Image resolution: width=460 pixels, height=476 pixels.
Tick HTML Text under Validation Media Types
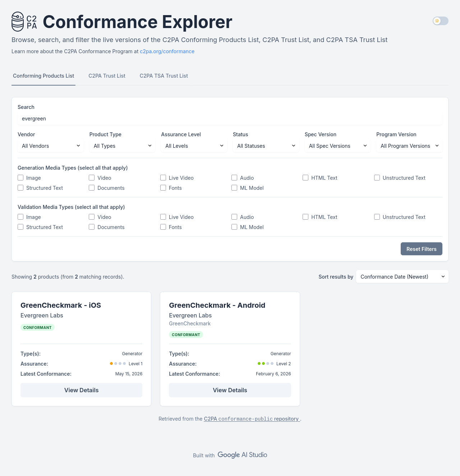pos(305,217)
